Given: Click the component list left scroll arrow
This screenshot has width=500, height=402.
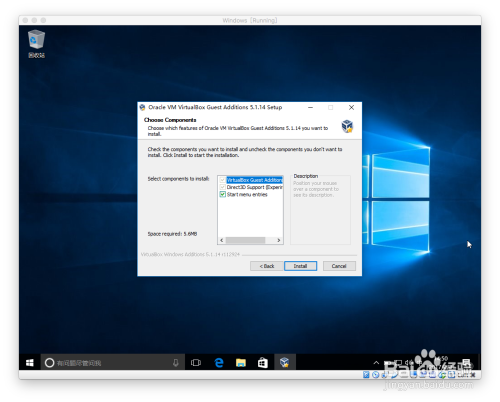Looking at the screenshot, I should click(222, 240).
